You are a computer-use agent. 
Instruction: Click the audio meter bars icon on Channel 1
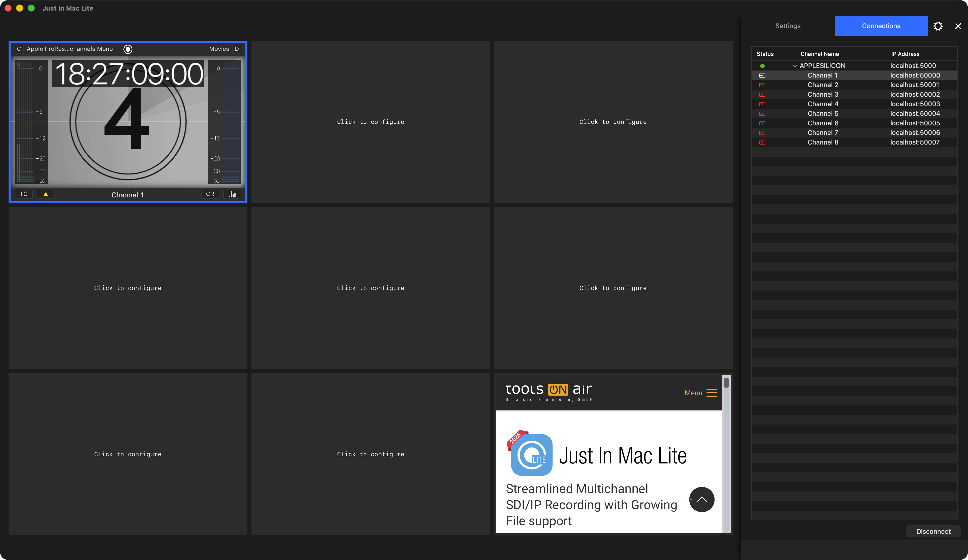232,194
